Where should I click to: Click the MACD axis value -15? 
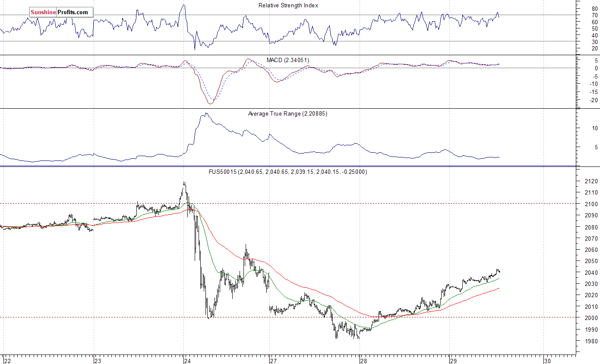pyautogui.click(x=594, y=92)
